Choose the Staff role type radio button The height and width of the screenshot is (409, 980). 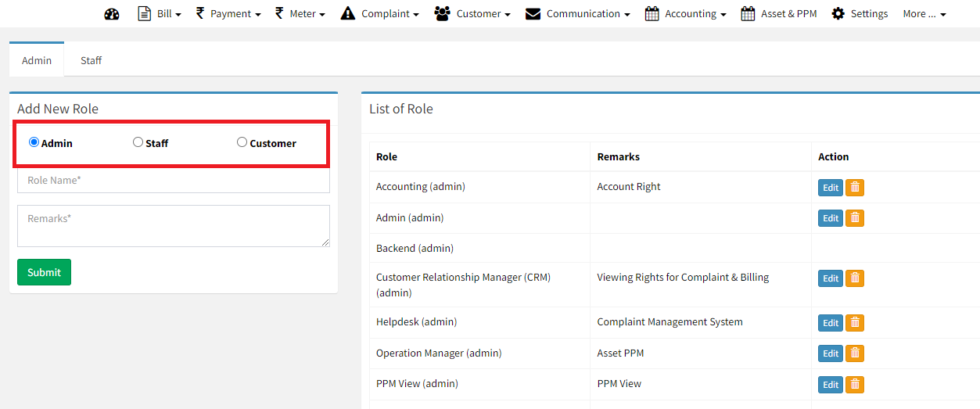138,142
